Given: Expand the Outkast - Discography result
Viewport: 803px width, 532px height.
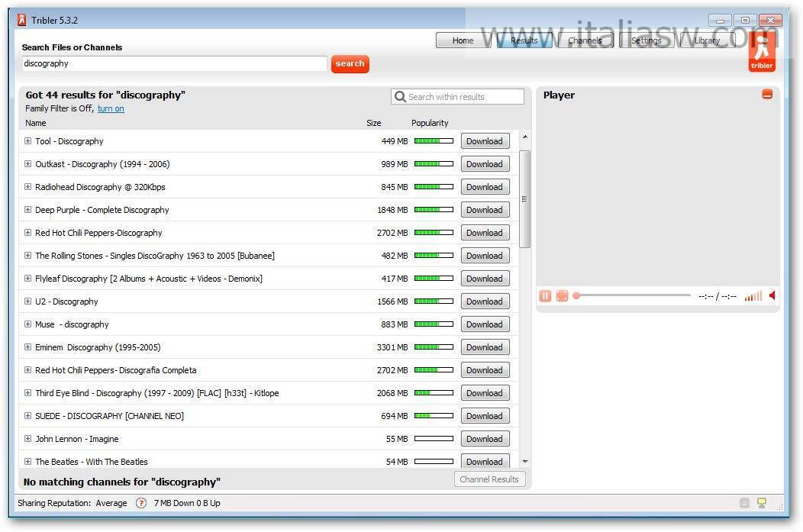Looking at the screenshot, I should (27, 164).
